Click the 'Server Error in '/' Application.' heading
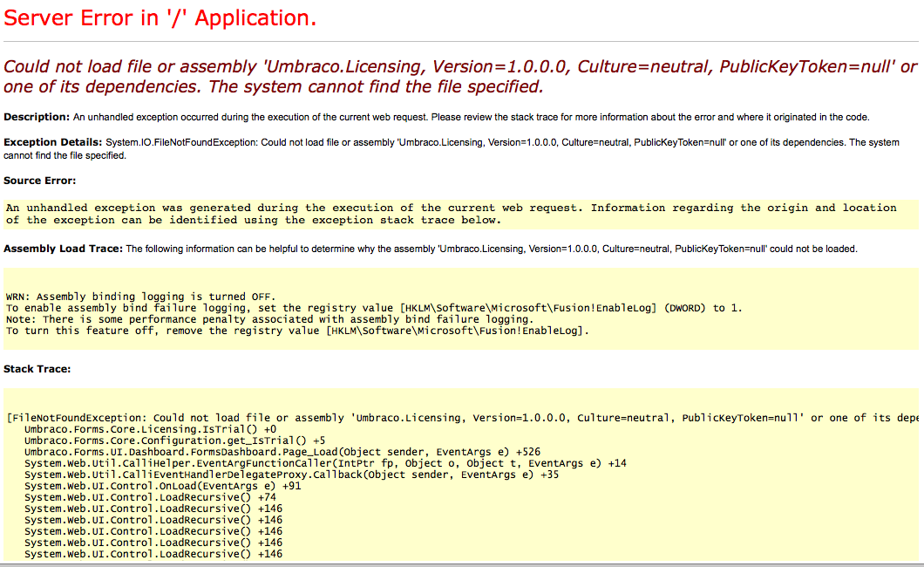924x567 pixels. tap(160, 18)
